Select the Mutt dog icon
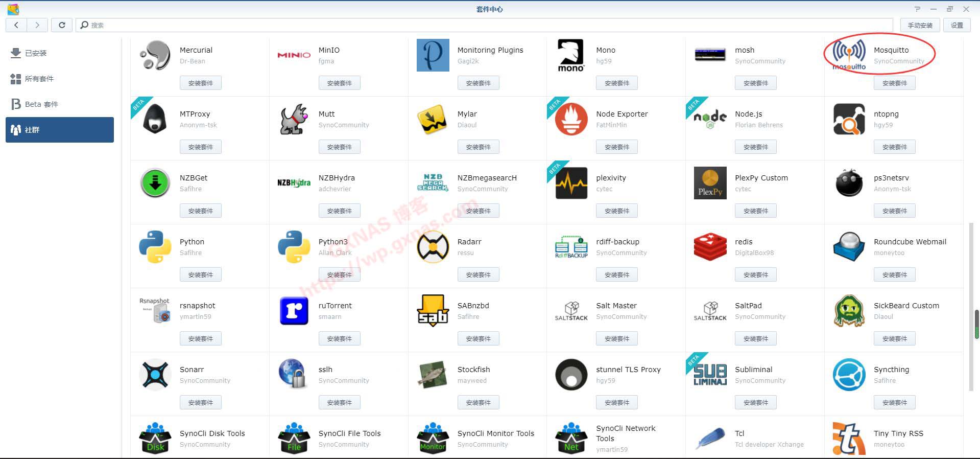This screenshot has width=980, height=459. point(294,119)
